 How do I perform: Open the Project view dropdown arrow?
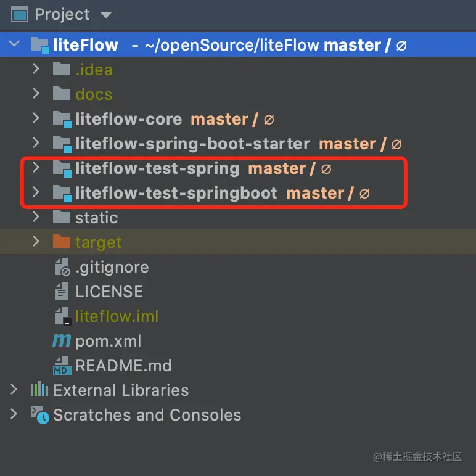(x=106, y=15)
